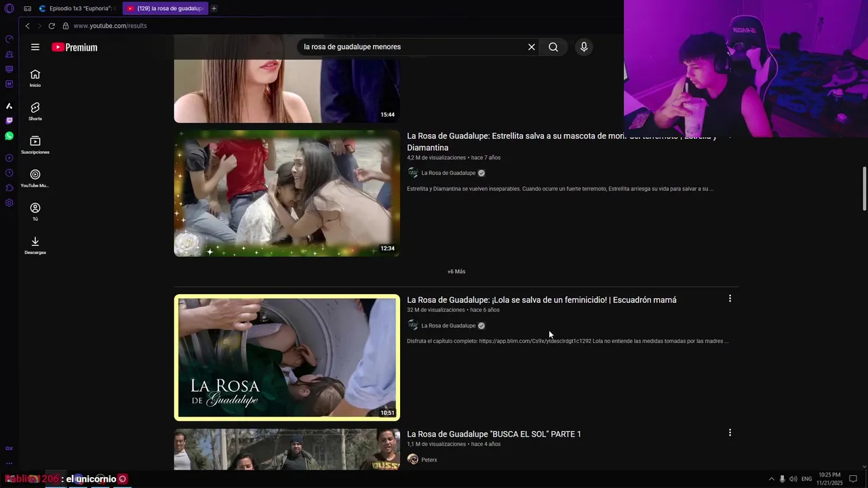868x488 pixels.
Task: Open the Aria AI sidebar icon
Action: click(9, 106)
